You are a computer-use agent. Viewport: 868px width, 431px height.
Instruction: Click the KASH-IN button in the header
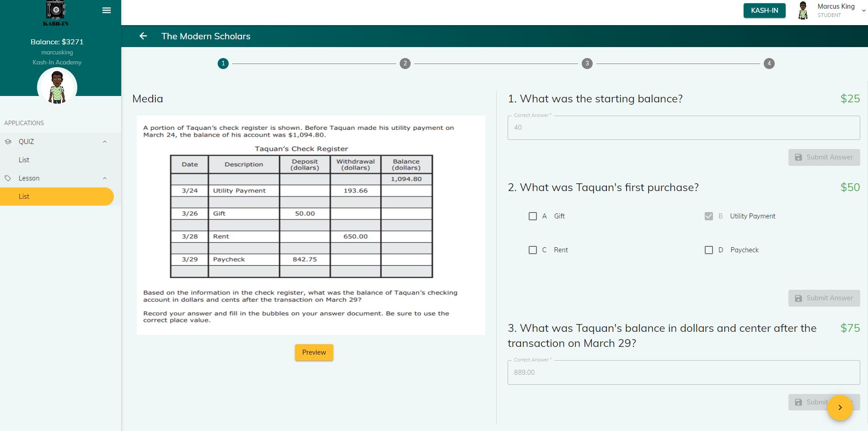click(764, 10)
